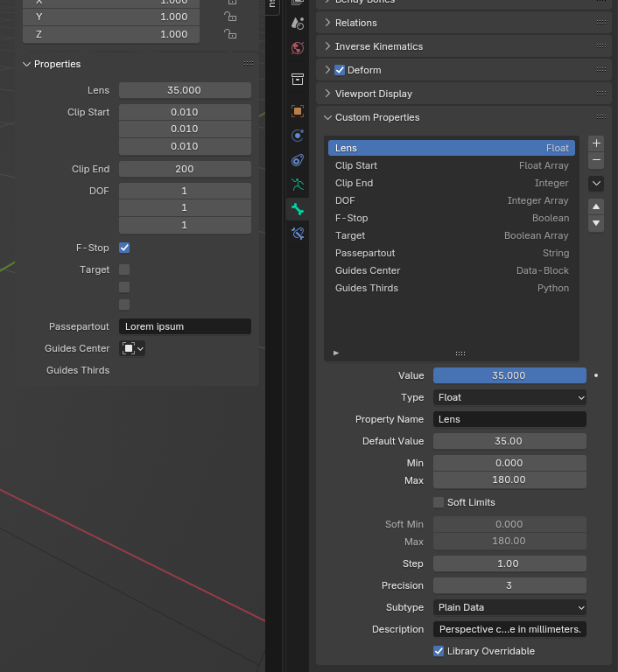This screenshot has height=672, width=618.
Task: Select Passepartout in property list
Action: click(x=452, y=253)
